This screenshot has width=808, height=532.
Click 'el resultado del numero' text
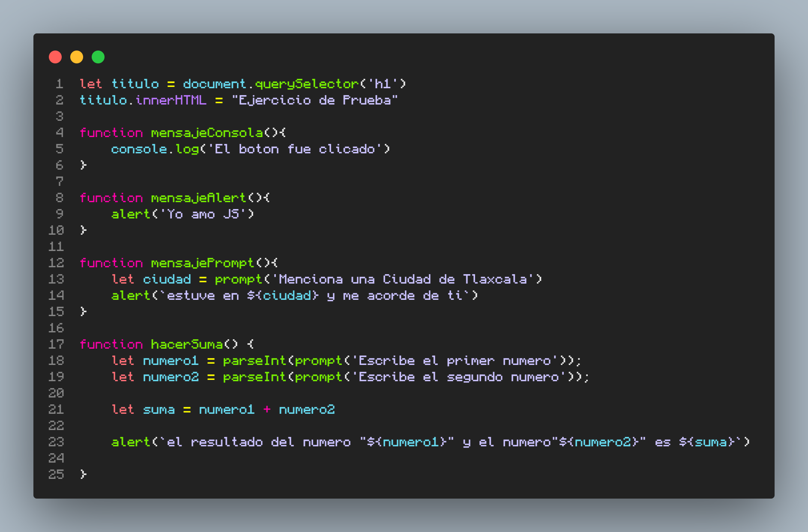tap(259, 442)
